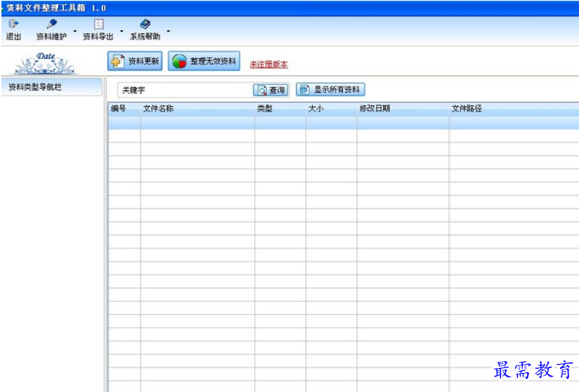This screenshot has height=392, width=579.
Task: Select the highlighted first table row
Action: click(344, 122)
